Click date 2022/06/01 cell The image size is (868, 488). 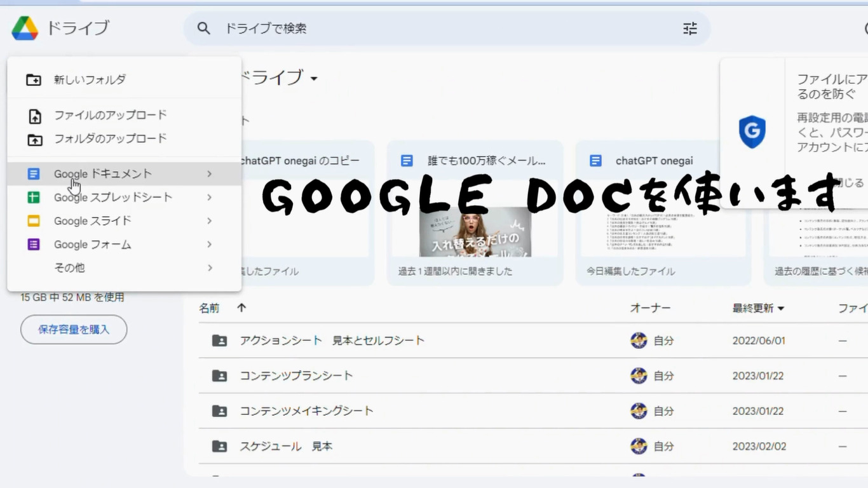pyautogui.click(x=759, y=341)
